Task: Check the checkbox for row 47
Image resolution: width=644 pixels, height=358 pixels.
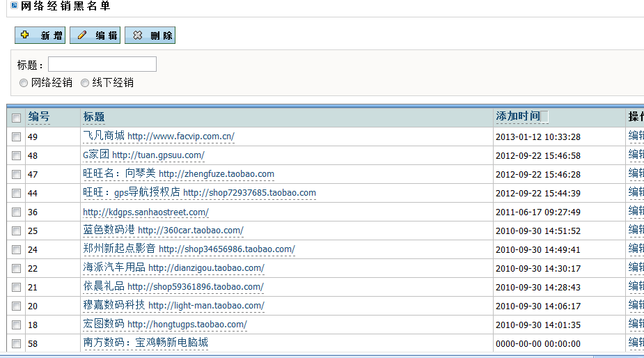Action: click(17, 175)
